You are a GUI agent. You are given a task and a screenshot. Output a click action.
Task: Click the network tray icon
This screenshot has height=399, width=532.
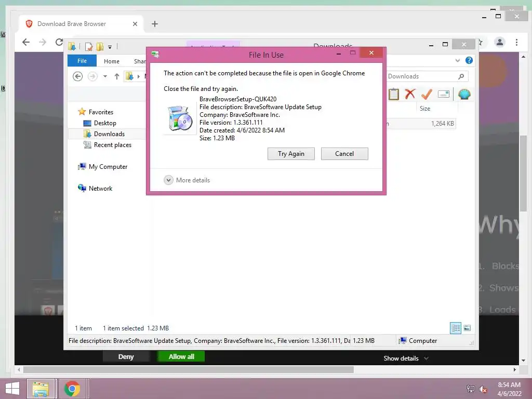tap(470, 389)
